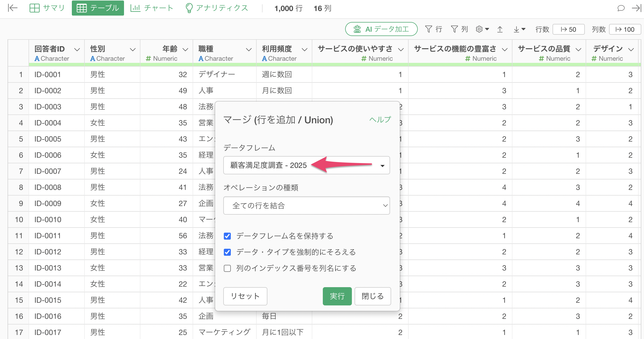
Task: Click the green 実行 button
Action: click(x=337, y=296)
